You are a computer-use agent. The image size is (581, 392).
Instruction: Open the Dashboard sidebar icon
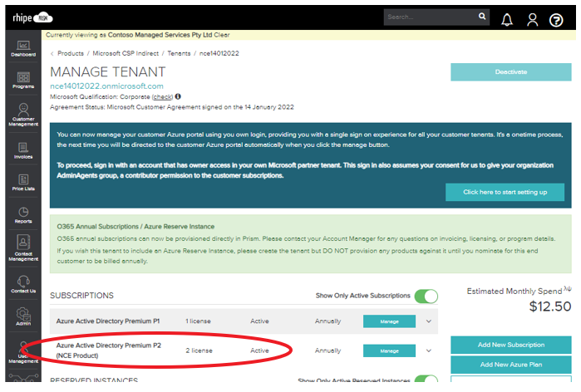[23, 48]
